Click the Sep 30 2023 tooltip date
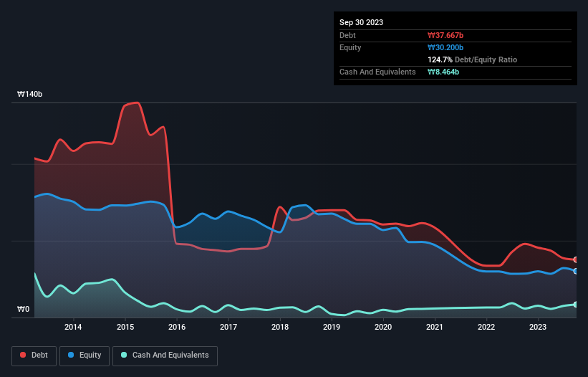Viewport: 588px width, 377px height. (361, 22)
